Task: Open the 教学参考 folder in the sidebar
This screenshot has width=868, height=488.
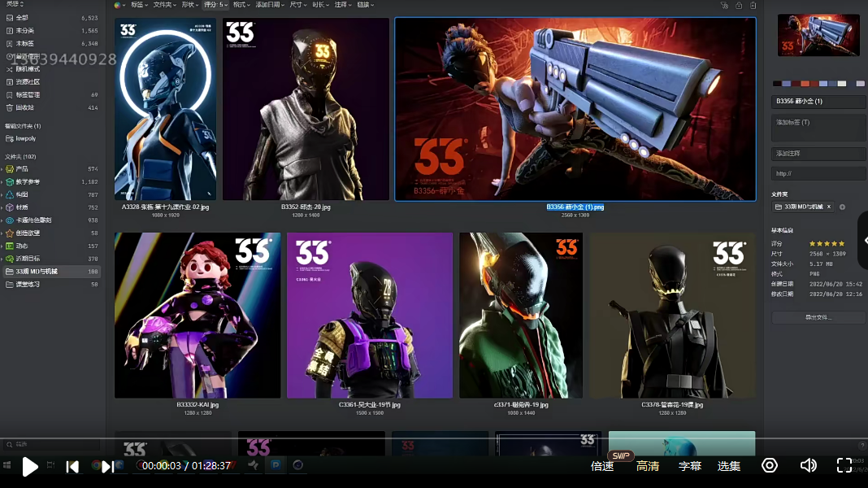Action: pos(28,181)
